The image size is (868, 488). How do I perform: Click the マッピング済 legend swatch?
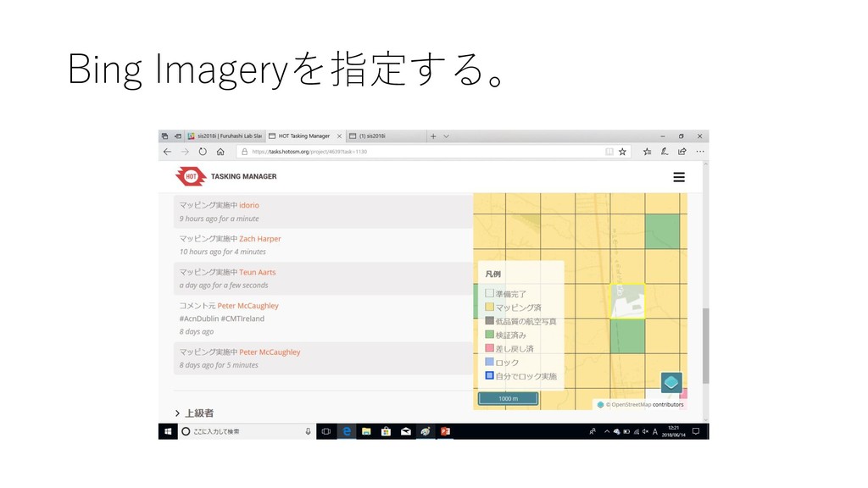tap(489, 307)
